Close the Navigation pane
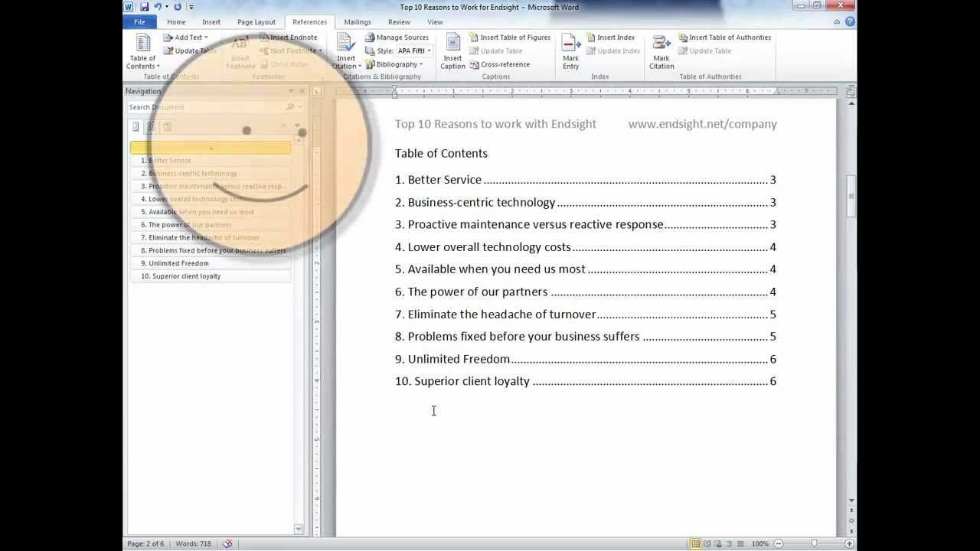980x551 pixels. point(302,91)
